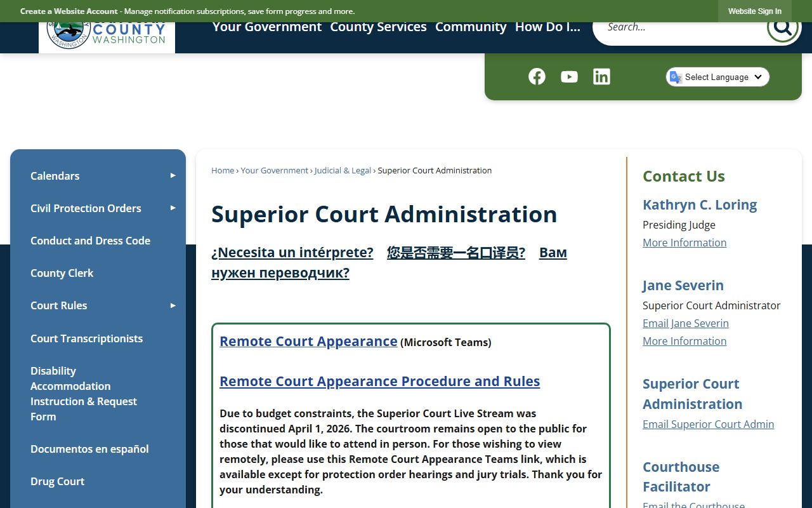Select Conduct and Dress Code

click(90, 241)
